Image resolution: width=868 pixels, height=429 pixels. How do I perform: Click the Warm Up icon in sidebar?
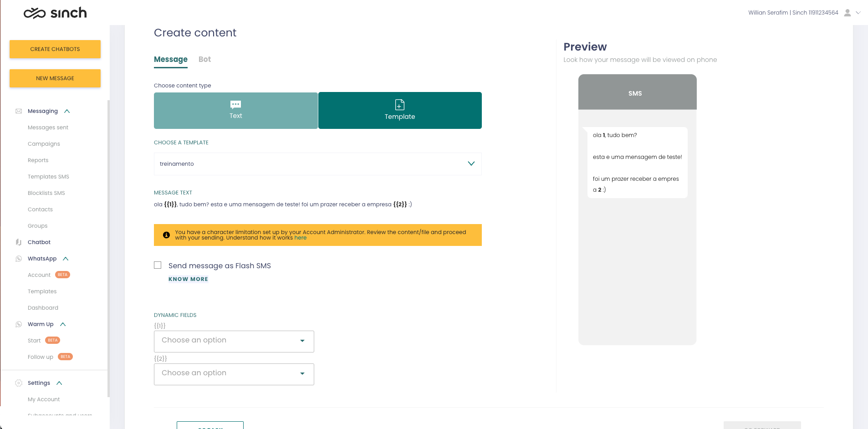(19, 324)
